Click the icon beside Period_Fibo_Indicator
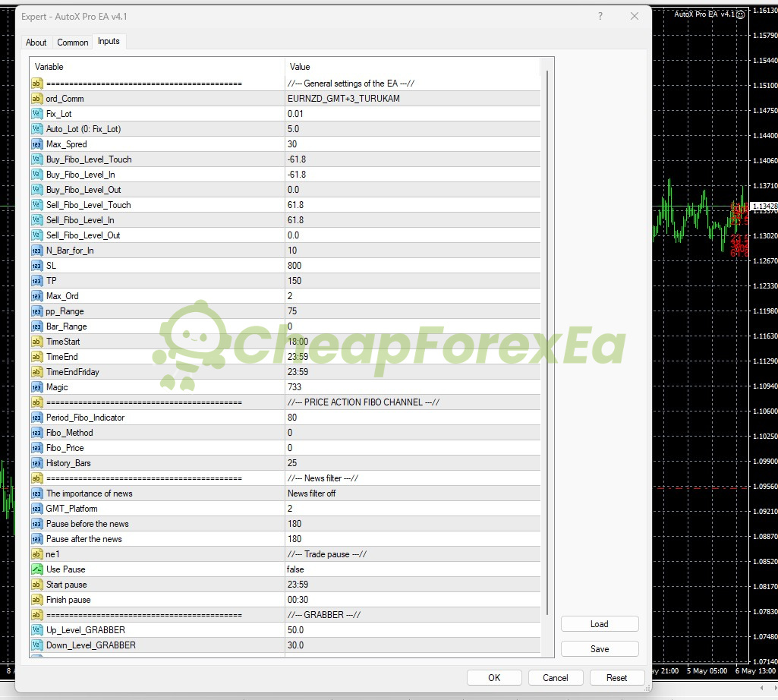 37,418
